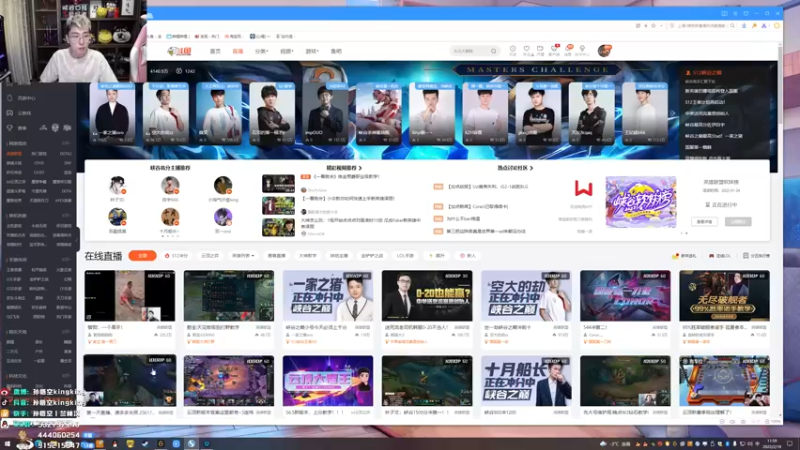Select the streamer card with pink anime character
The width and height of the screenshot is (800, 450).
[x=379, y=113]
